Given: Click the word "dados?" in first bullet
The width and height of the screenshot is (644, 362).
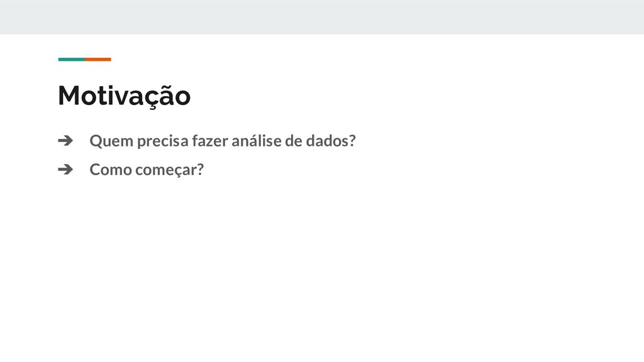Looking at the screenshot, I should pos(331,141).
